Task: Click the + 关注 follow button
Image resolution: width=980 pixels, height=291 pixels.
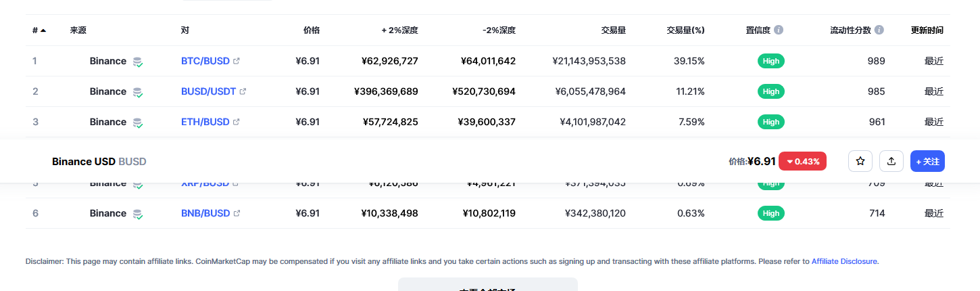Action: (927, 161)
